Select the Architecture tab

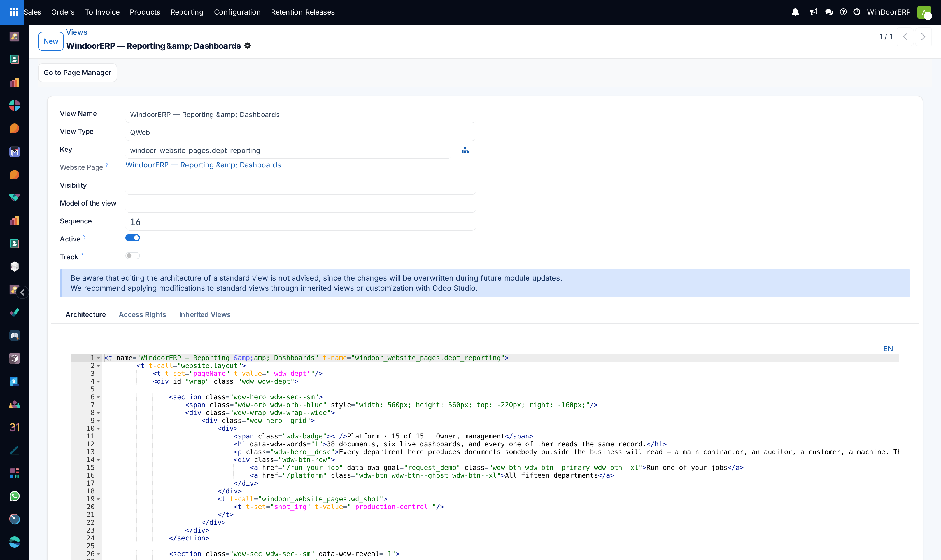pyautogui.click(x=86, y=315)
